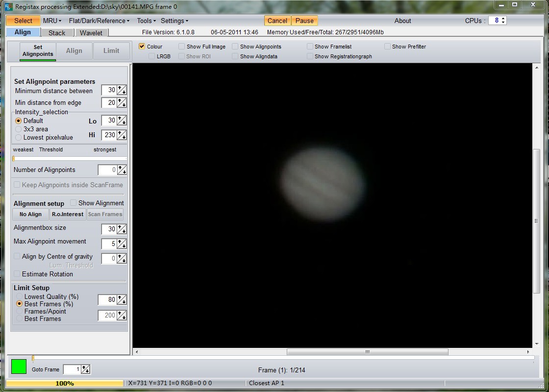Image resolution: width=549 pixels, height=392 pixels.
Task: Open the Settings dropdown menu
Action: click(x=175, y=21)
